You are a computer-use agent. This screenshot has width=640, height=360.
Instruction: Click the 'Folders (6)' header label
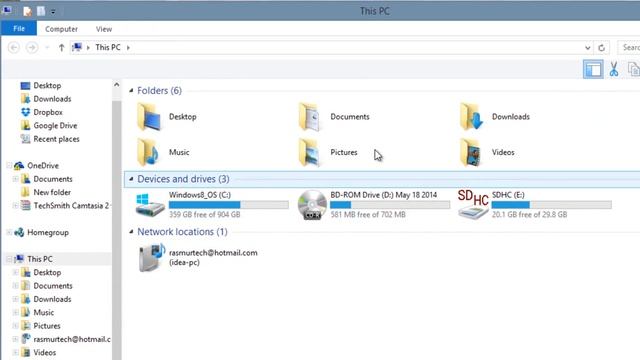(160, 91)
